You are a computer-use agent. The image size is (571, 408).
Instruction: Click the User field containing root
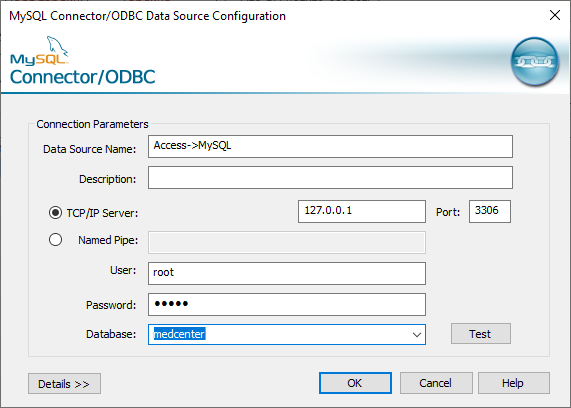click(x=287, y=273)
